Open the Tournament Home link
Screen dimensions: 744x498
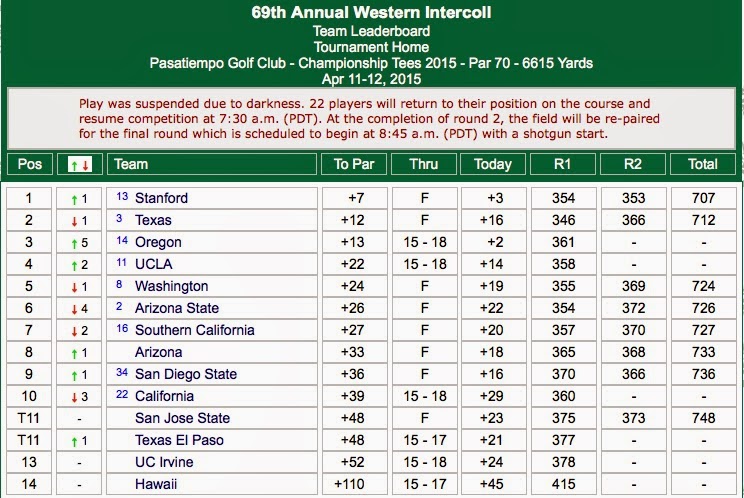[371, 47]
